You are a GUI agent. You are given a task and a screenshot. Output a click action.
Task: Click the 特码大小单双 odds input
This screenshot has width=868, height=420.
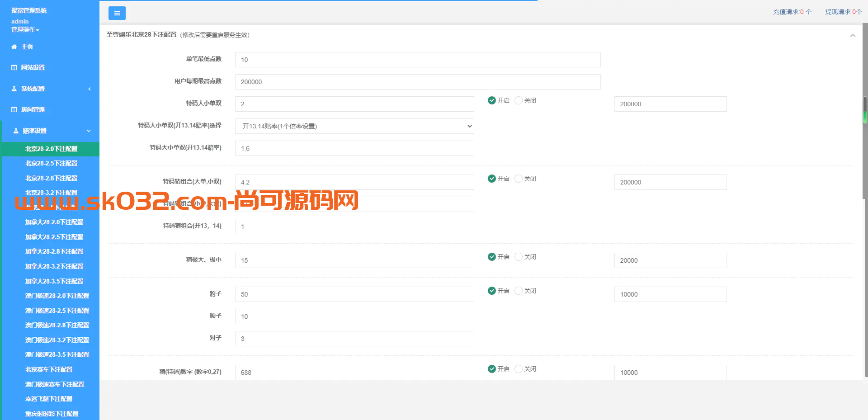click(354, 104)
